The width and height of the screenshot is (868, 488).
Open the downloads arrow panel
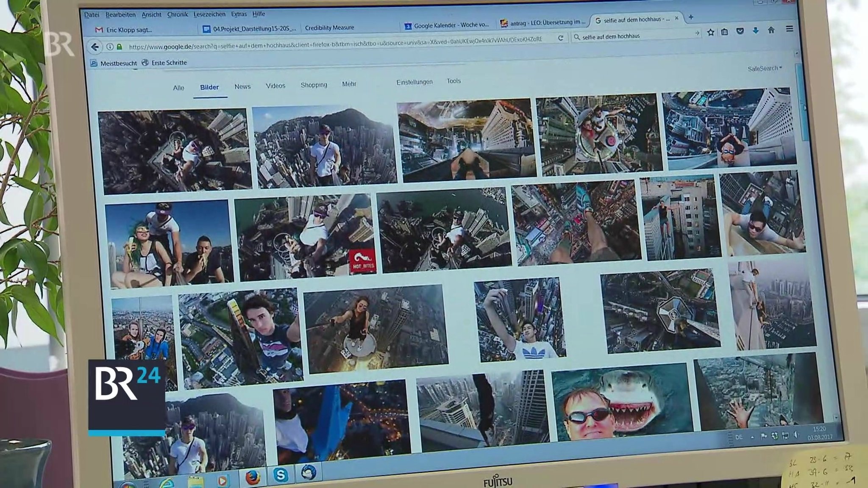(755, 30)
